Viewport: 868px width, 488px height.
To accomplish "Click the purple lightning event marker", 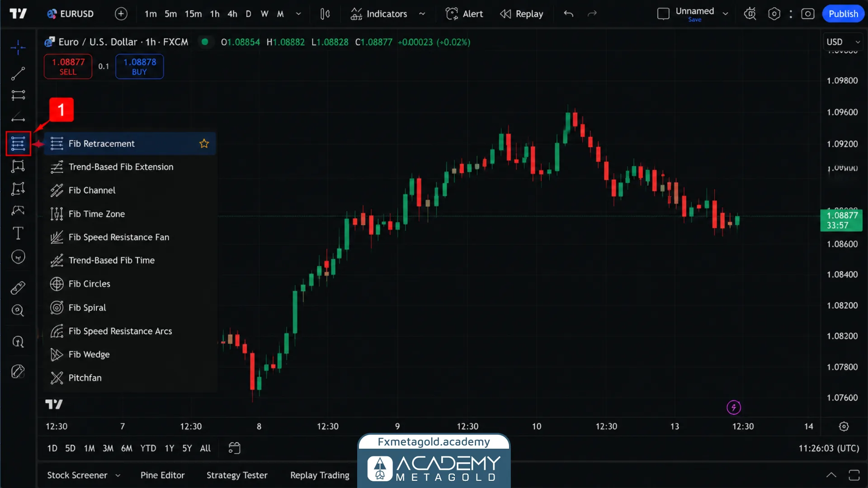I will [734, 407].
